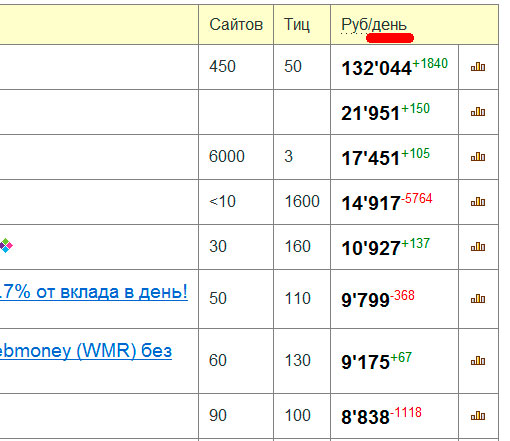Open chart icon for 14'917 row

coord(478,202)
